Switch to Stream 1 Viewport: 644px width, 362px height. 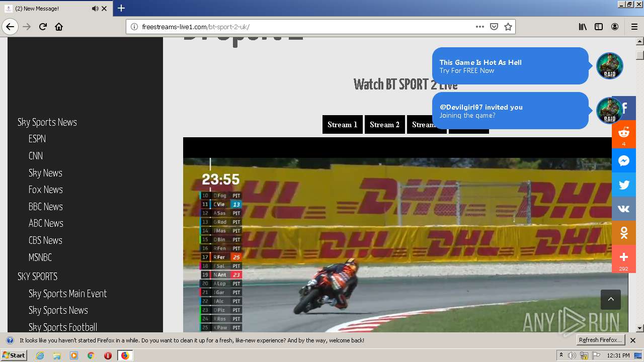pyautogui.click(x=343, y=125)
